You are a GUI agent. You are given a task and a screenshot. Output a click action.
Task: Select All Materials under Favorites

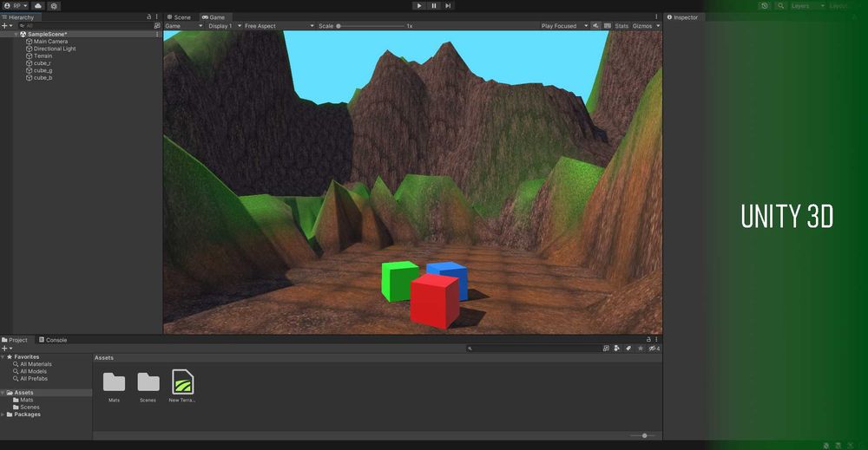(x=33, y=364)
